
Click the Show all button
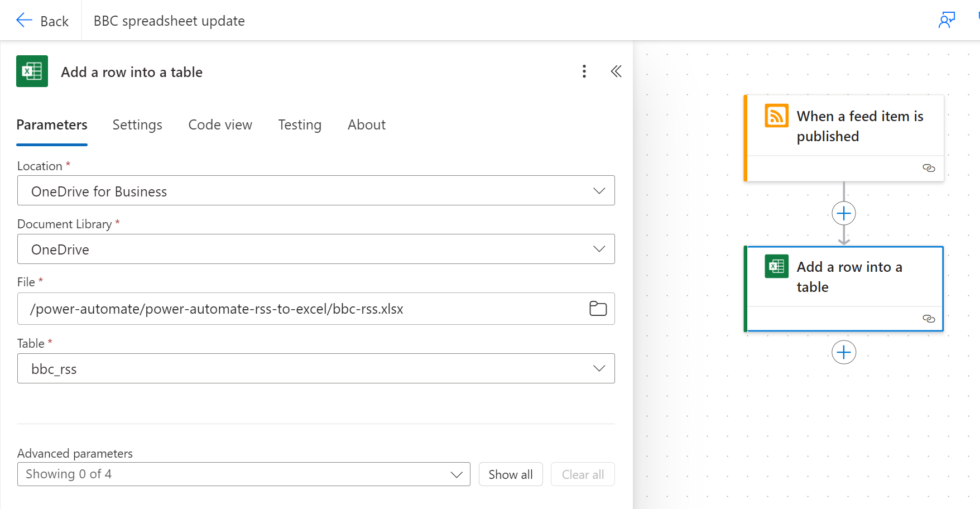click(x=511, y=474)
